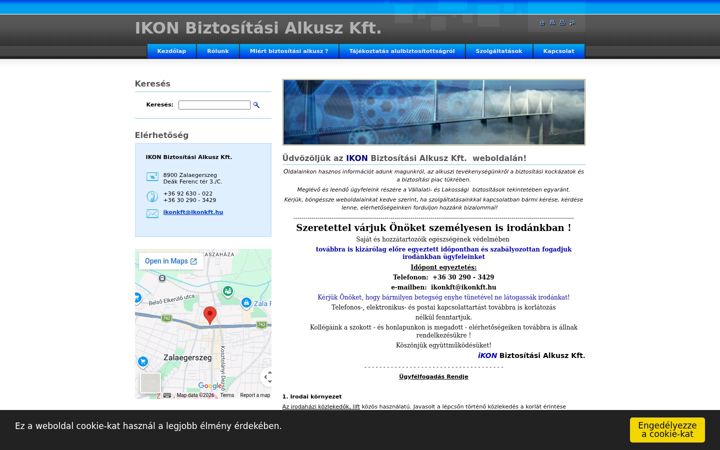This screenshot has width=720, height=450.
Task: Click the Zalaegerszeg city label on map
Action: click(x=188, y=358)
